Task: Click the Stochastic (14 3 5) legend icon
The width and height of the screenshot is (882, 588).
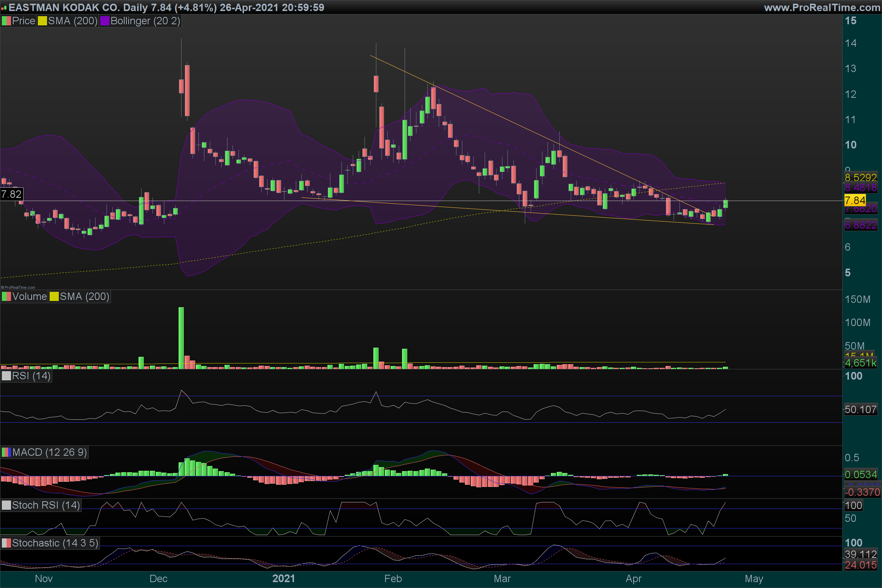Action: [6, 543]
